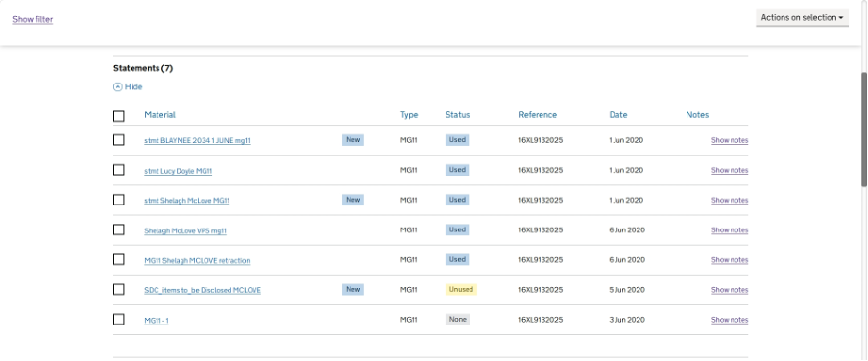Click the 3 Jun 2020 date cell
Screen dimensions: 868x361
[x=626, y=320]
